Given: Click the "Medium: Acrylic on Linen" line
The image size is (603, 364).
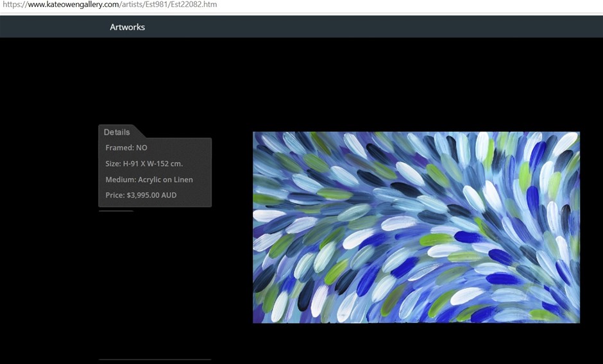Looking at the screenshot, I should pyautogui.click(x=149, y=179).
